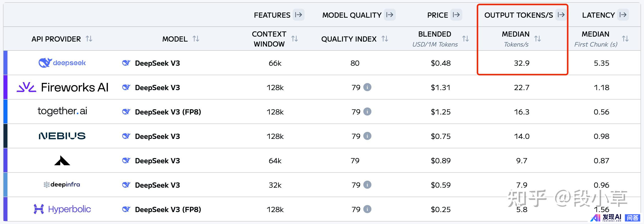The height and width of the screenshot is (224, 644).
Task: Select the 9.7 tokens/s value
Action: [521, 161]
